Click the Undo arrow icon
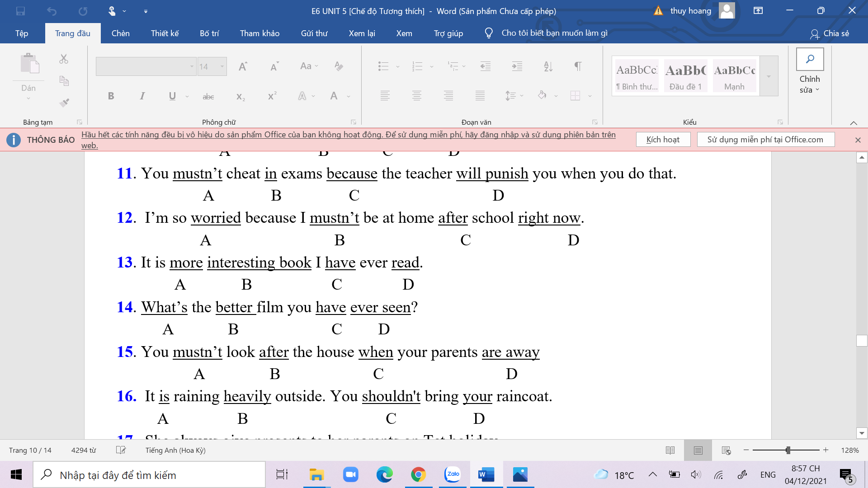The image size is (868, 488). pos(52,11)
